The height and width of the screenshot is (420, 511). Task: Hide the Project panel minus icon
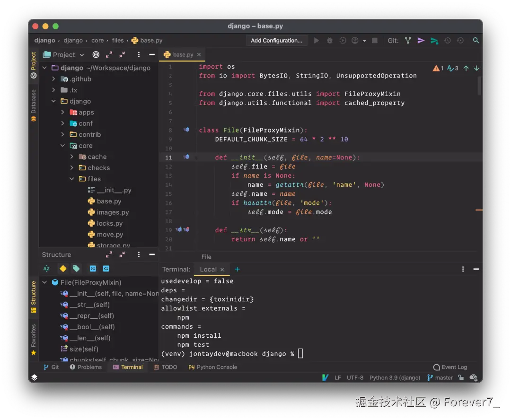pos(152,55)
